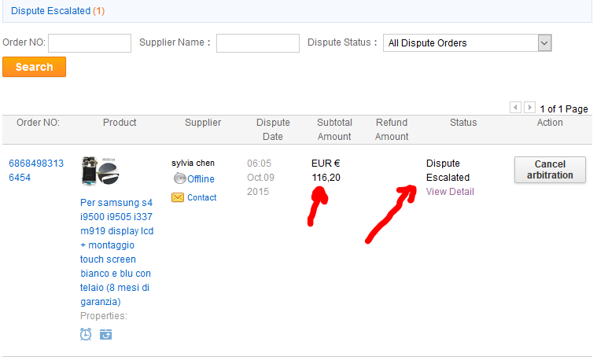This screenshot has height=364, width=608.
Task: Click the Dispute Date column header
Action: pos(273,130)
